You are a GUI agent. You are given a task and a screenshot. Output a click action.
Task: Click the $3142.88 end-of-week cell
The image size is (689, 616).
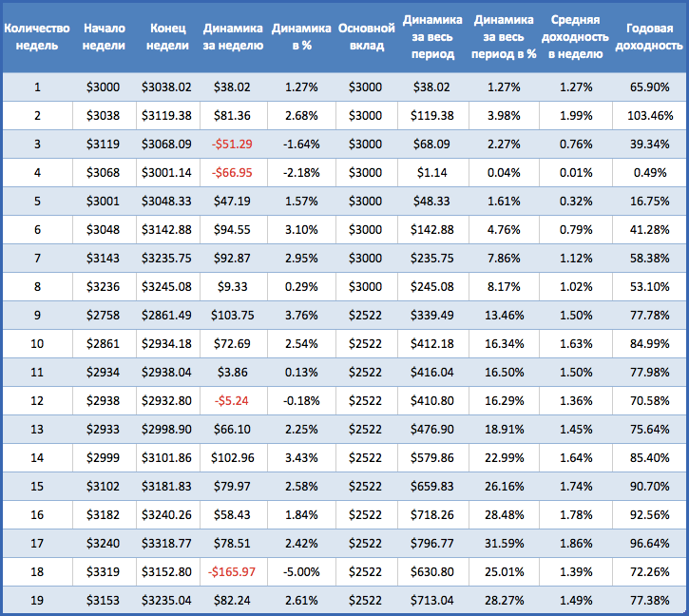click(166, 230)
